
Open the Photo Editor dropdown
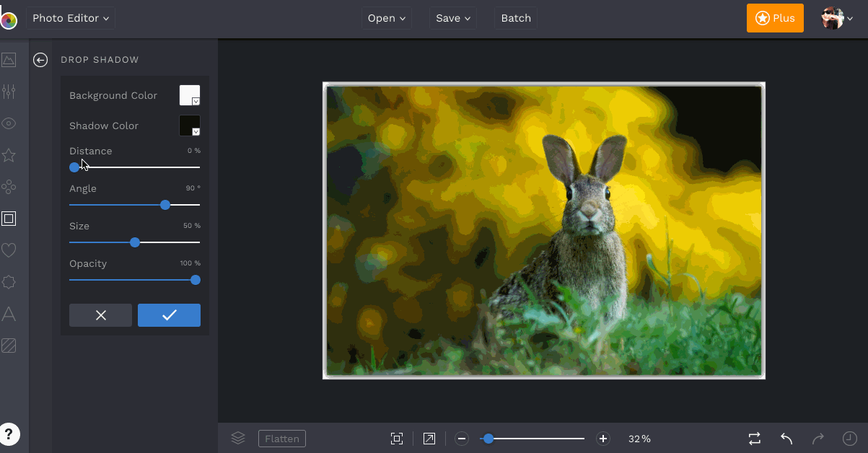pyautogui.click(x=71, y=18)
